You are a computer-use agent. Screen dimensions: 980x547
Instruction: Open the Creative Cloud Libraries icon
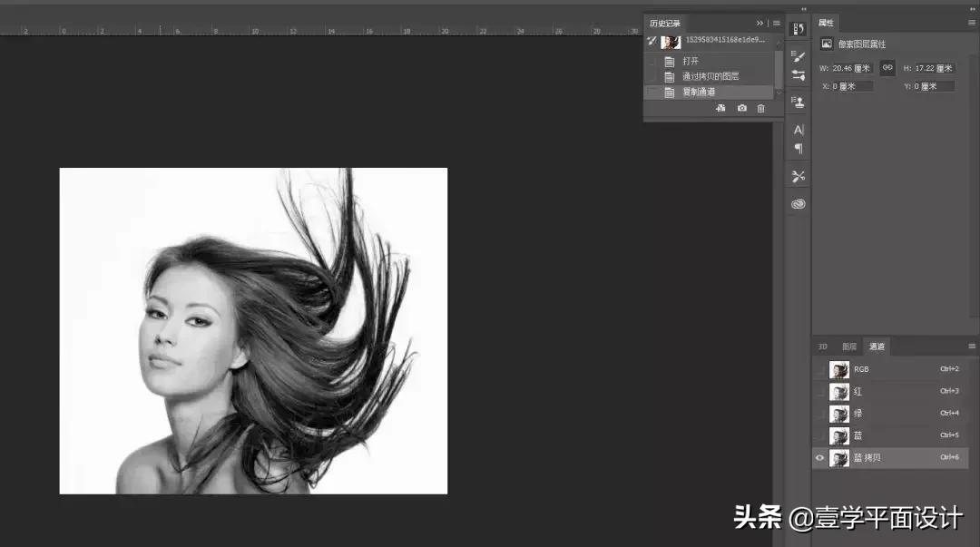coord(799,204)
